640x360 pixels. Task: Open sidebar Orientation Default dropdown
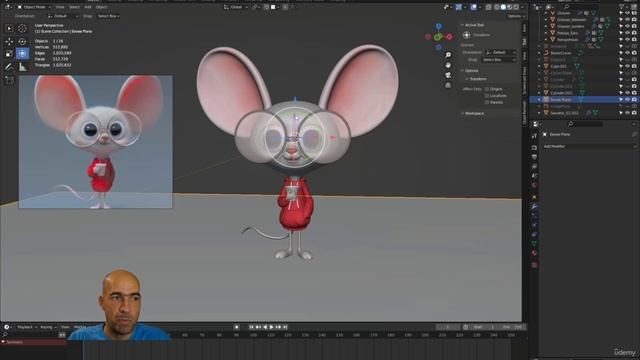coord(500,52)
